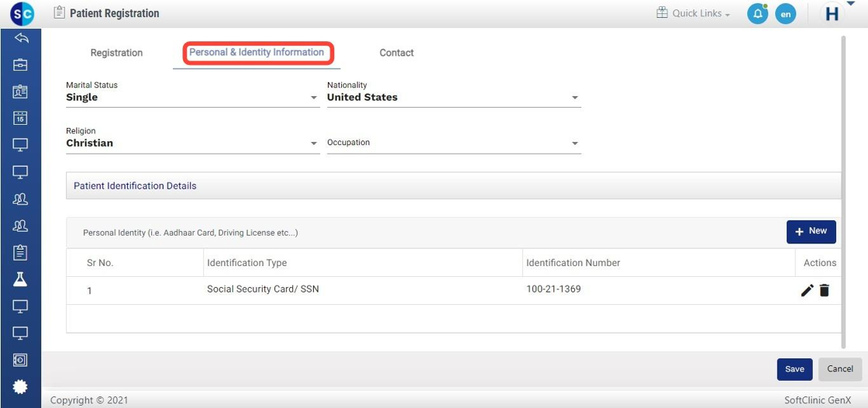The width and height of the screenshot is (868, 408).
Task: Switch to the Registration tab
Action: 116,53
